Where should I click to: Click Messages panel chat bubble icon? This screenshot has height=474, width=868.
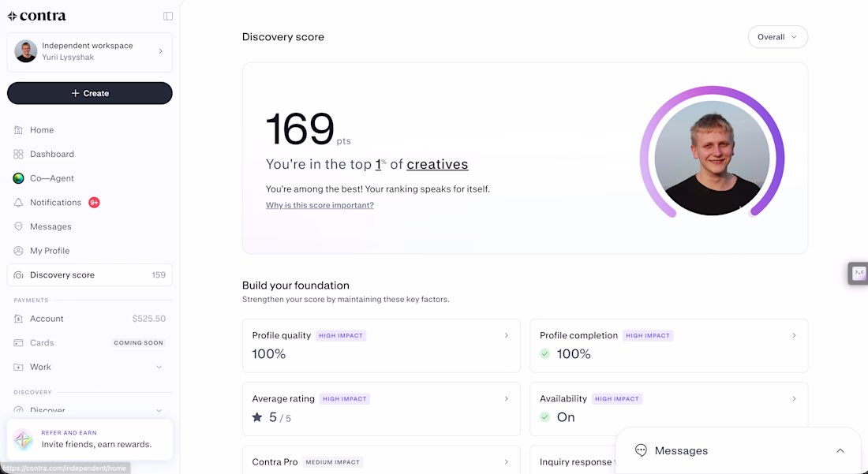pyautogui.click(x=641, y=450)
